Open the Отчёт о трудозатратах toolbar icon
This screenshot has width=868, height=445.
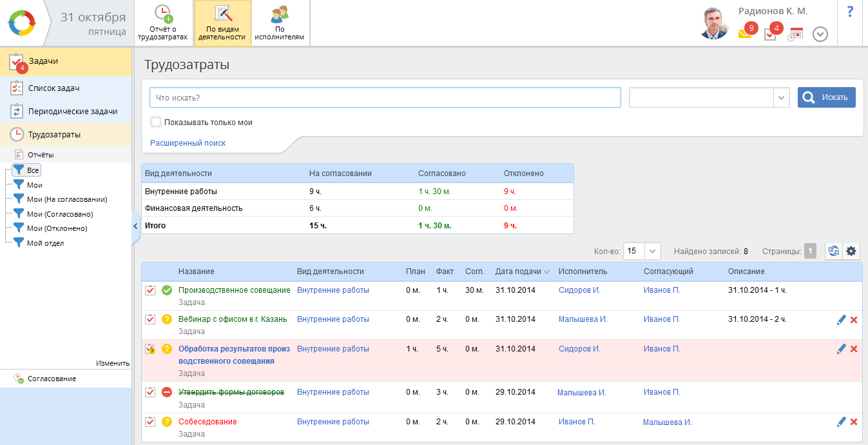point(164,23)
